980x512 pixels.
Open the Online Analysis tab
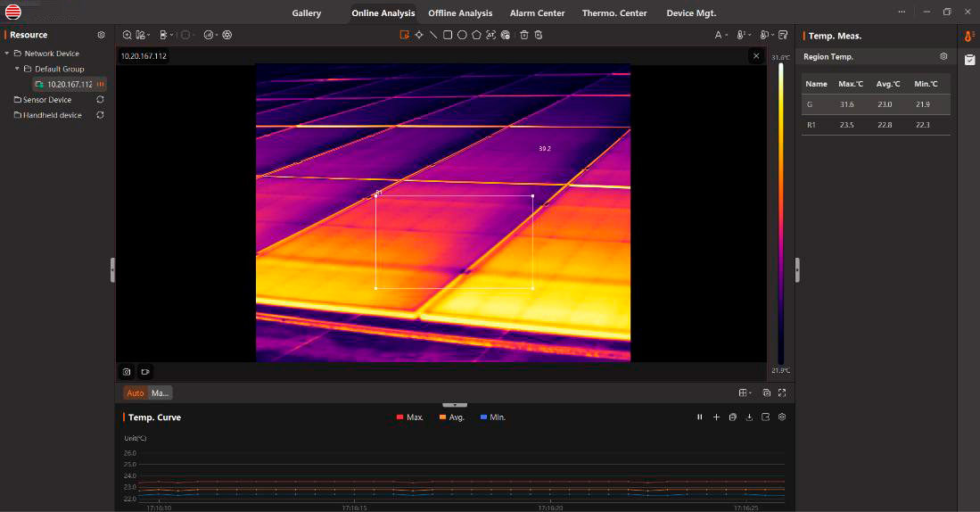pyautogui.click(x=383, y=13)
